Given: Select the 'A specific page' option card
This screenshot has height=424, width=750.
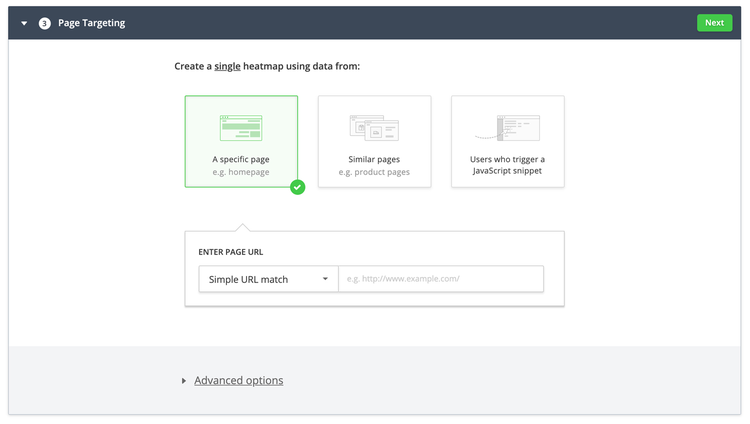Looking at the screenshot, I should tap(241, 141).
